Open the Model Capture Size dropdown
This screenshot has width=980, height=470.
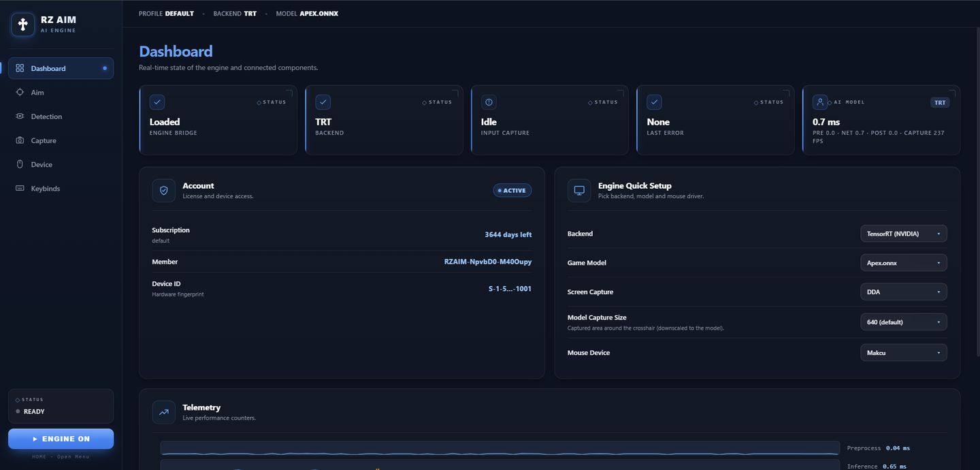904,322
